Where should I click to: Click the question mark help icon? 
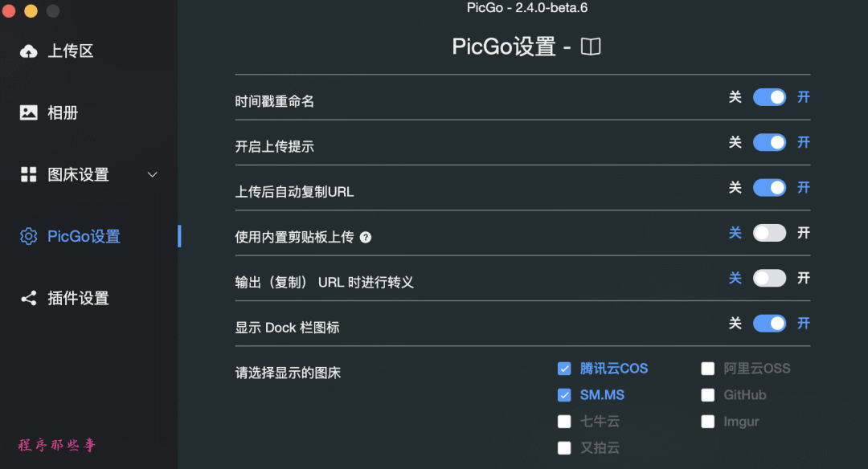click(366, 237)
